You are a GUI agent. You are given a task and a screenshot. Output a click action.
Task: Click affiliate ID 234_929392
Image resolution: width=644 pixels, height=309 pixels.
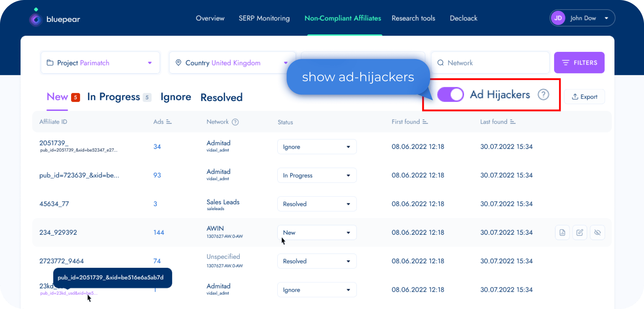[x=58, y=232]
